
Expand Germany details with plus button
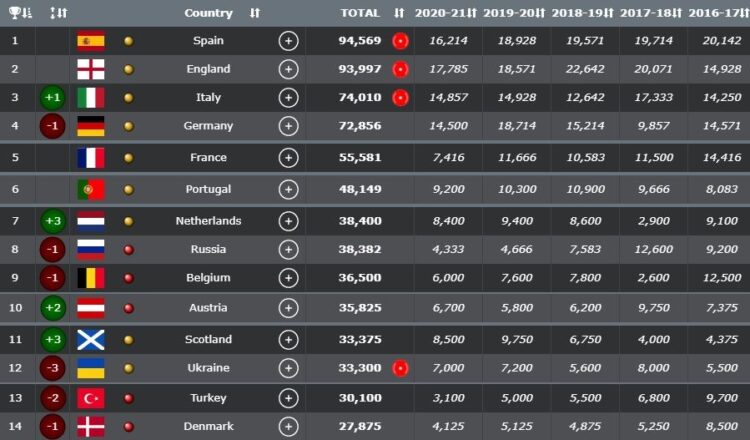coord(288,126)
